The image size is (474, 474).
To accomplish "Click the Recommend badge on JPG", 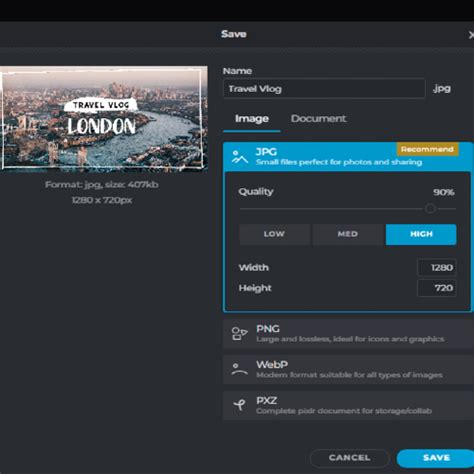I will pos(427,149).
